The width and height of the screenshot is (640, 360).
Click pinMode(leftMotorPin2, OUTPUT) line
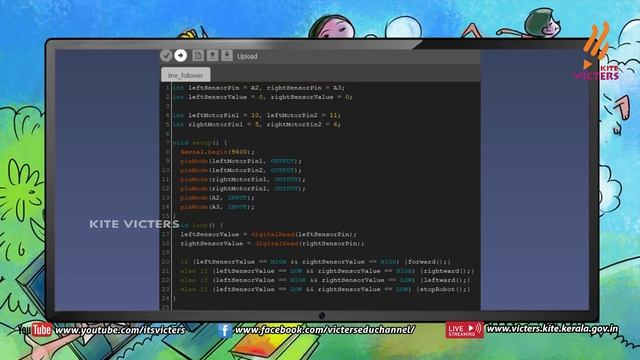241,170
